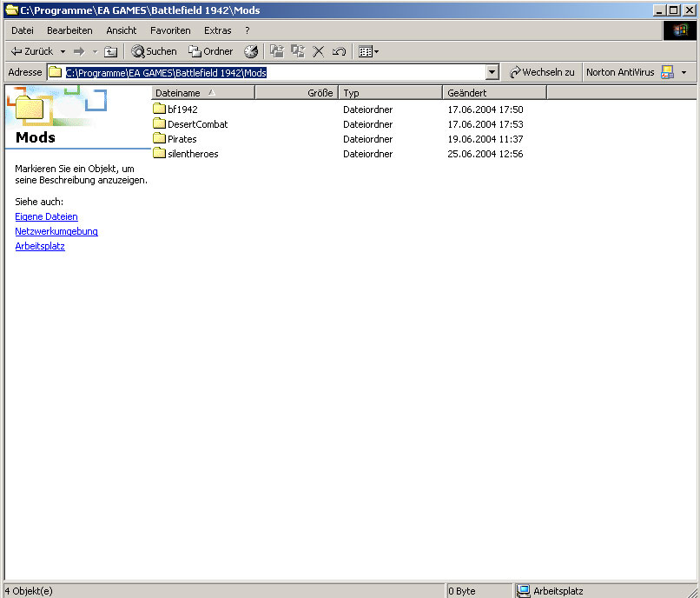Sort by the Dateiname column header
Viewport: 700px width, 598px height.
(x=203, y=93)
